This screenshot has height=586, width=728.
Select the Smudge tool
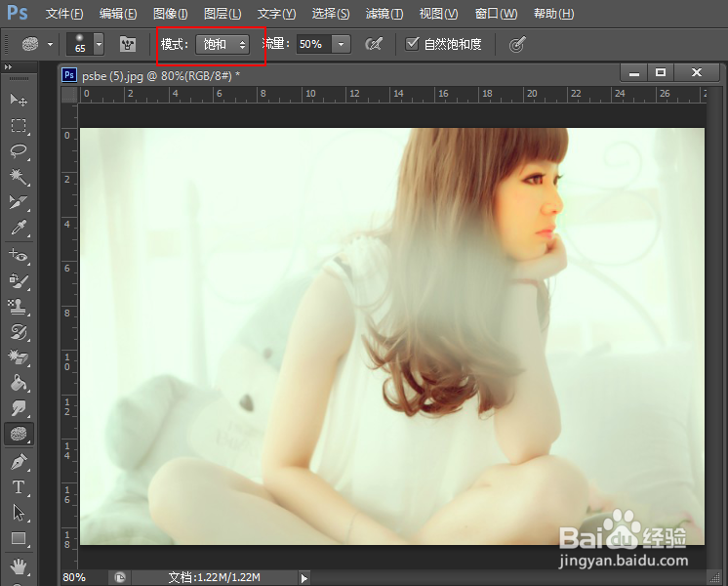[19, 408]
